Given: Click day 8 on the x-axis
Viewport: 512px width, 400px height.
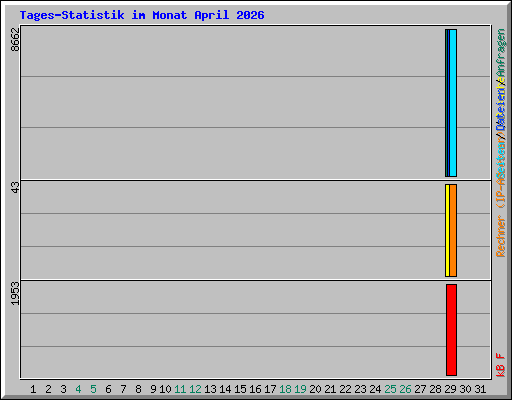Looking at the screenshot, I should pyautogui.click(x=138, y=389).
